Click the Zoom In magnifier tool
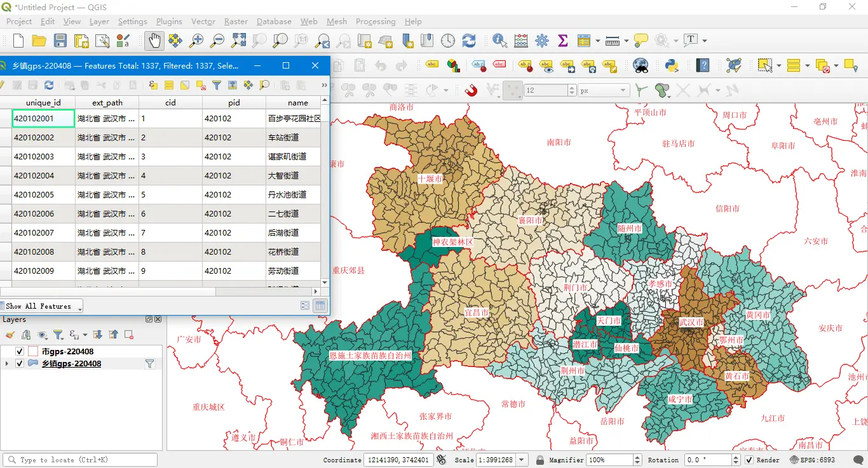Image resolution: width=868 pixels, height=468 pixels. click(196, 41)
